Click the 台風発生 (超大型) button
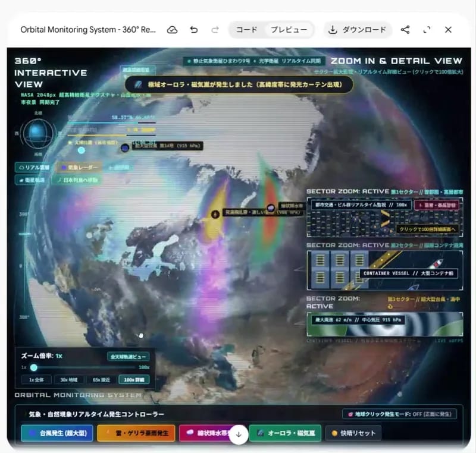The height and width of the screenshot is (453, 476). pos(57,433)
